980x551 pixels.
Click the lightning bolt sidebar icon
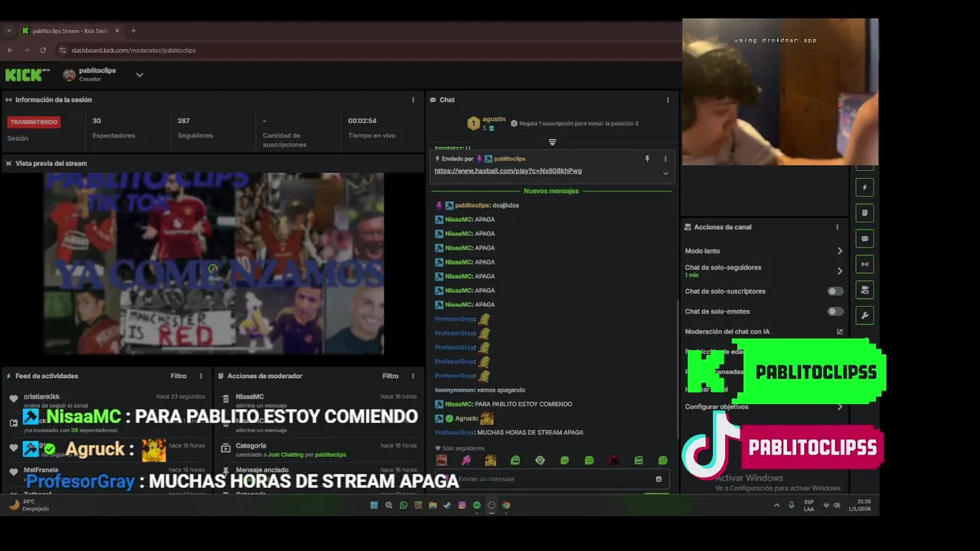coord(865,187)
